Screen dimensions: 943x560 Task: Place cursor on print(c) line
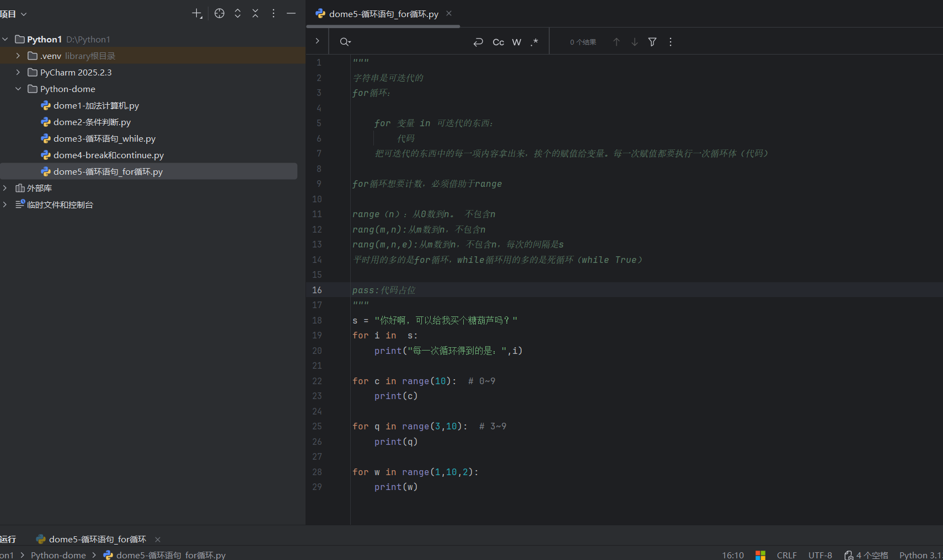tap(396, 396)
